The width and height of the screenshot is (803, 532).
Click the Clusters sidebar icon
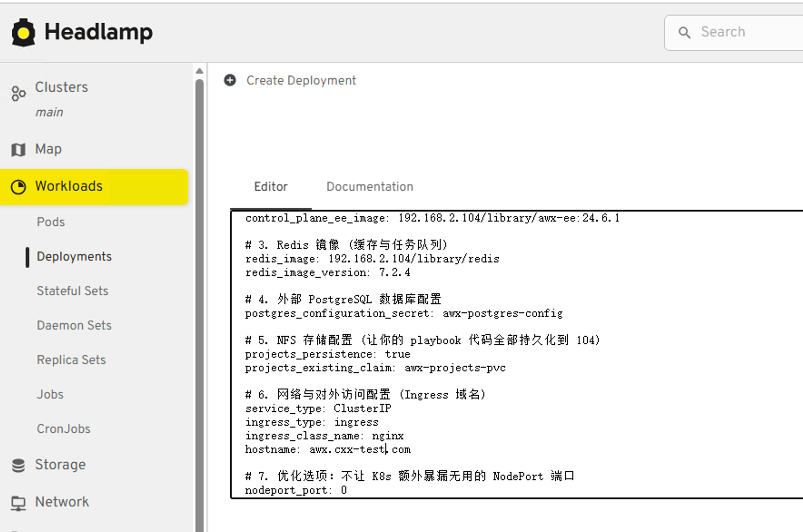point(18,94)
